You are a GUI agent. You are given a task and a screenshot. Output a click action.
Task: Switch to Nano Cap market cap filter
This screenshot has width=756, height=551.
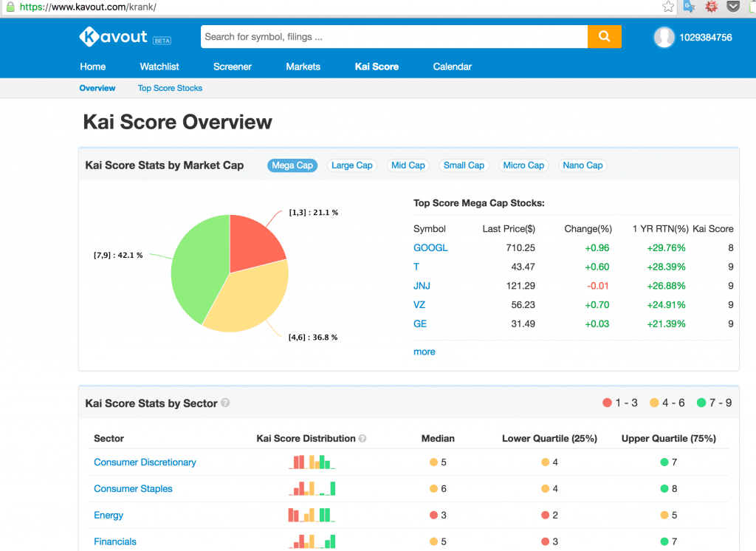point(583,165)
